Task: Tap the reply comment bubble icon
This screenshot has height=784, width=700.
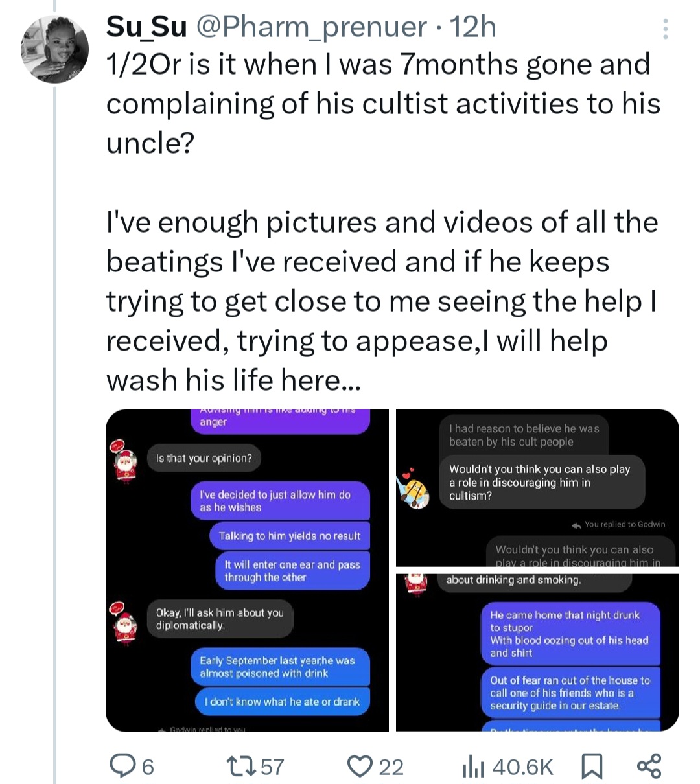Action: click(x=121, y=767)
